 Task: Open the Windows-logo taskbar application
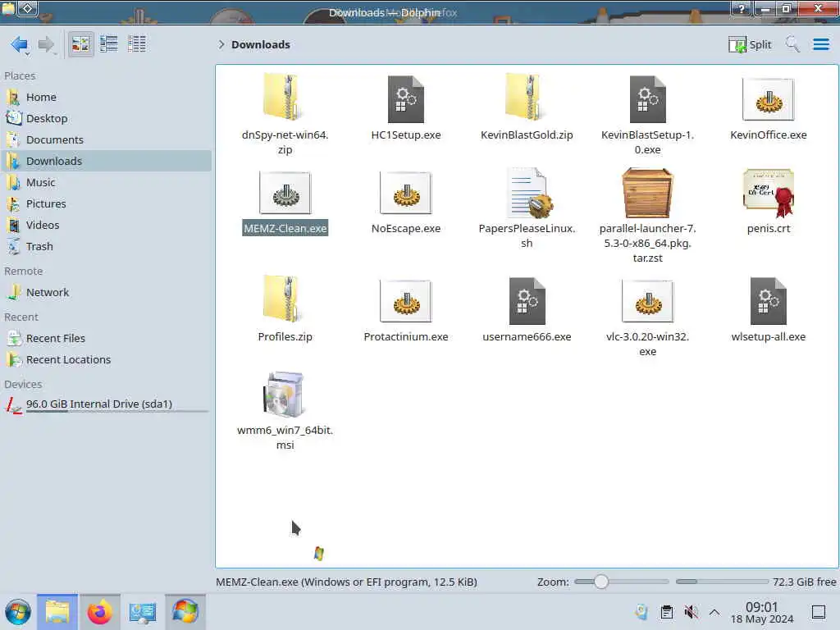[x=185, y=612]
